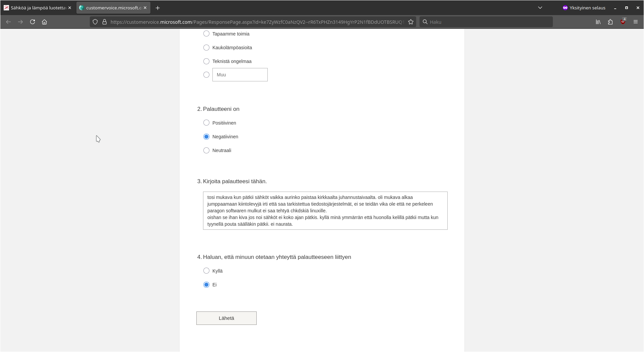
Task: Open tracking protection shield info
Action: coord(95,22)
